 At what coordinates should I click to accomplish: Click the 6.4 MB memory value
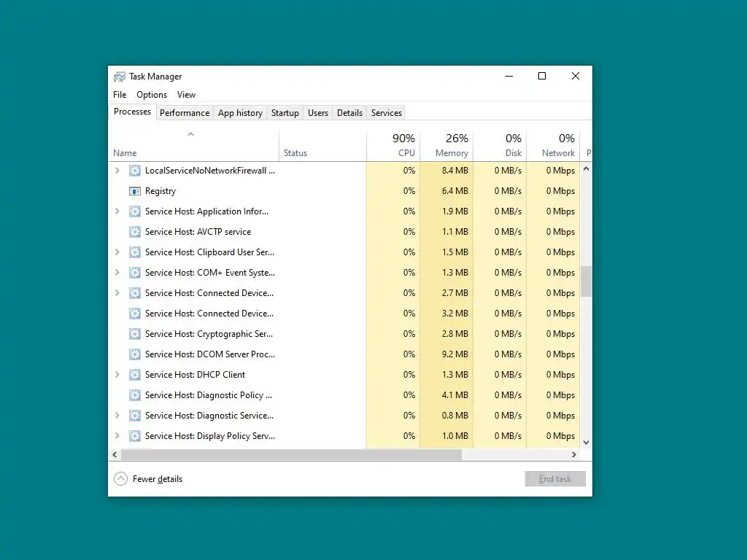455,191
